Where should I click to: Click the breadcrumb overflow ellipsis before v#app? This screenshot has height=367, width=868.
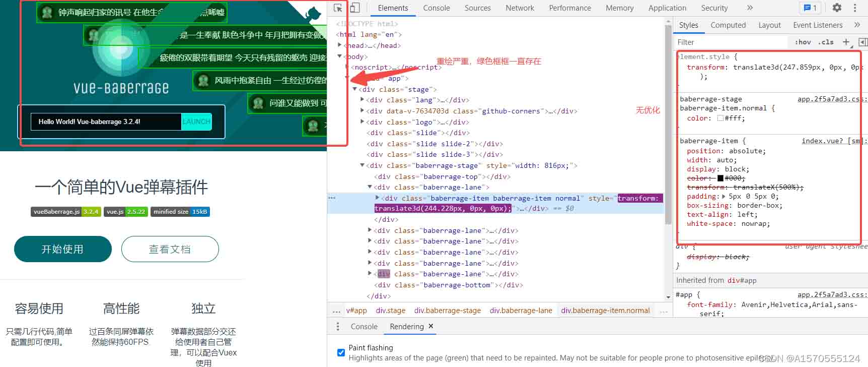(336, 311)
